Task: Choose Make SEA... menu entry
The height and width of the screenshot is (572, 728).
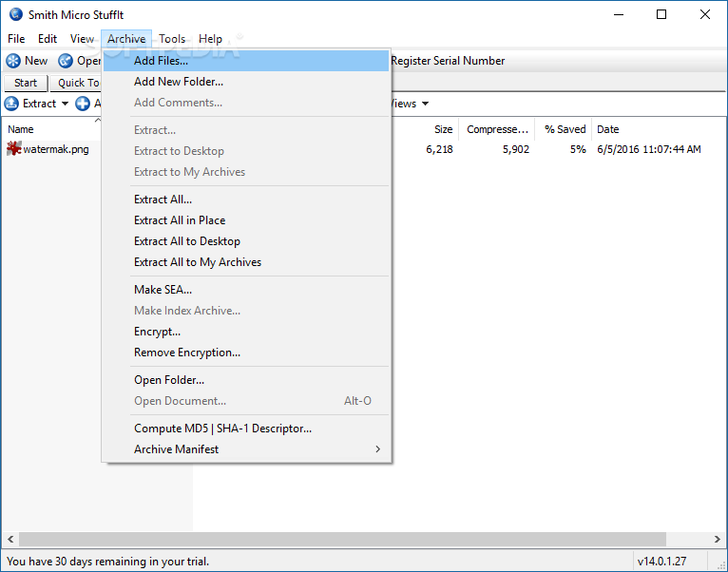Action: pos(246,290)
